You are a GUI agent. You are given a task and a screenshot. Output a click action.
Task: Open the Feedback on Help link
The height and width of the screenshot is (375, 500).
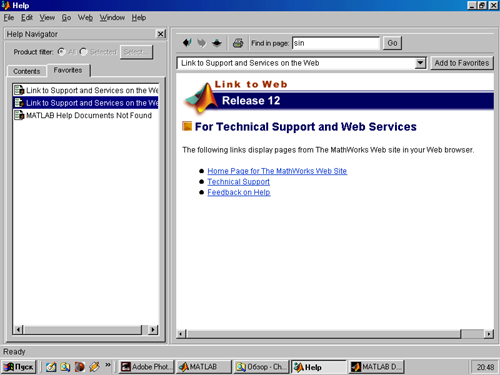pyautogui.click(x=239, y=192)
